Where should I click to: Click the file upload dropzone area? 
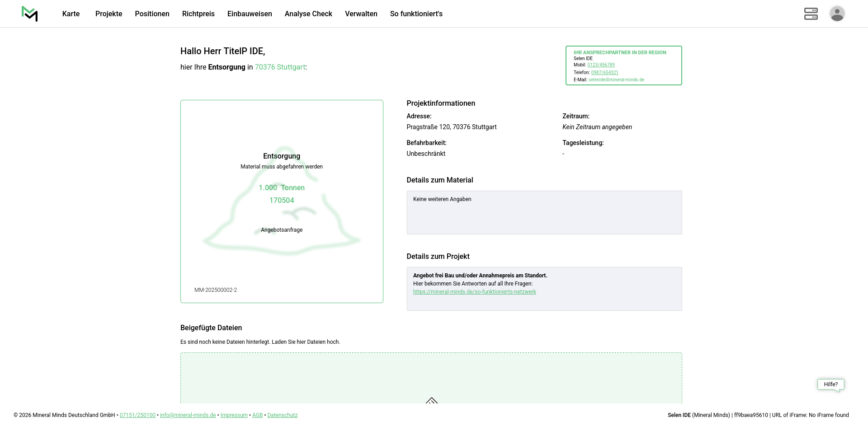(316, 377)
